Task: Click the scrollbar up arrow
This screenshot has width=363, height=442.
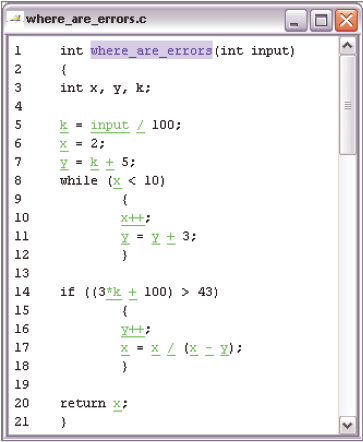Action: 348,45
